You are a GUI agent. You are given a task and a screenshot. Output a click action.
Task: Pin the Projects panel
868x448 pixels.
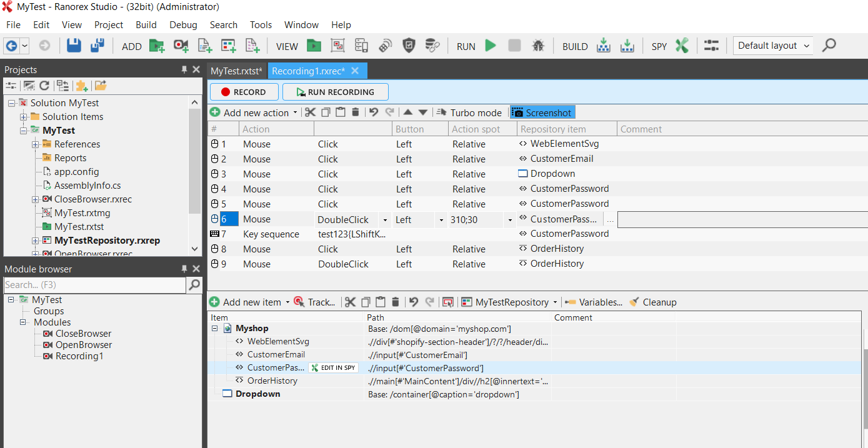[184, 69]
